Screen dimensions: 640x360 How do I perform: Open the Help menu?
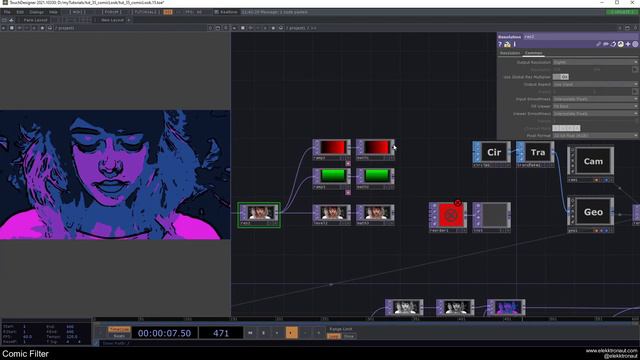53,12
